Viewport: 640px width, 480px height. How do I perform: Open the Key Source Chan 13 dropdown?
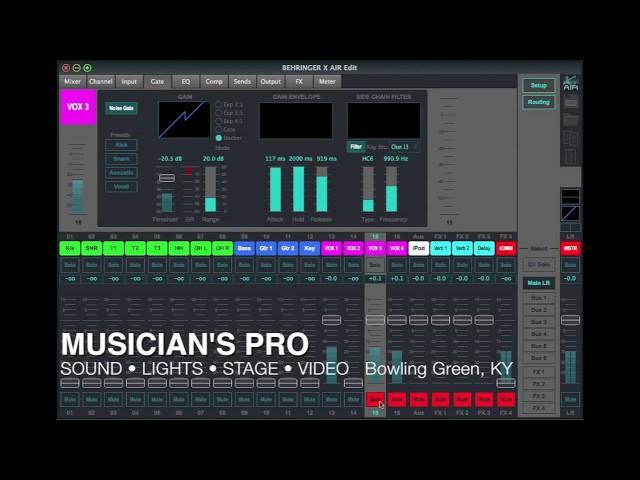(404, 147)
